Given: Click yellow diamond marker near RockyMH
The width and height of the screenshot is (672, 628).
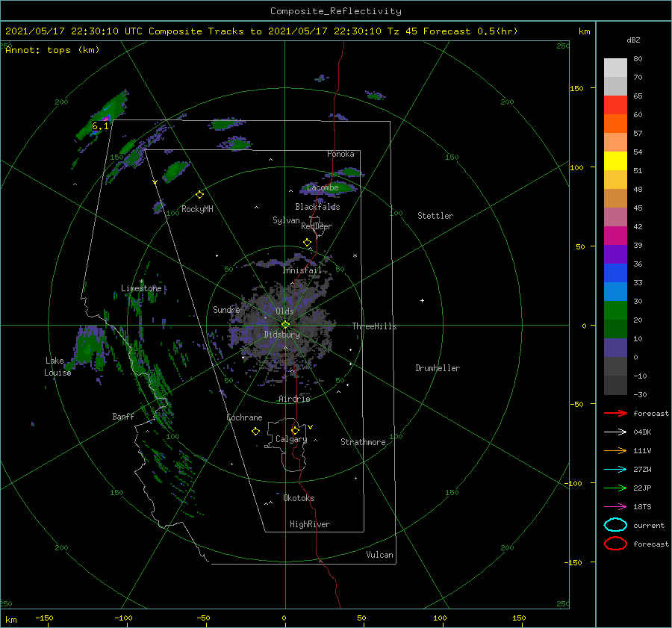Looking at the screenshot, I should click(199, 195).
